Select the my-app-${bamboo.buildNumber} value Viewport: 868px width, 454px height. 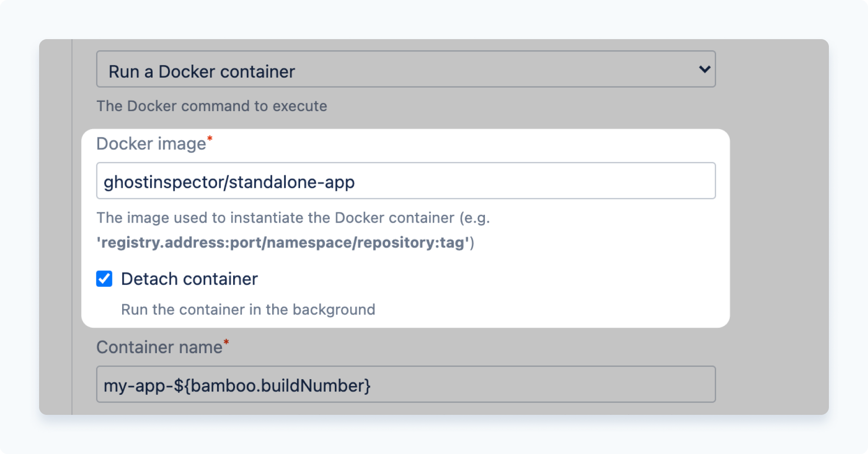[237, 386]
